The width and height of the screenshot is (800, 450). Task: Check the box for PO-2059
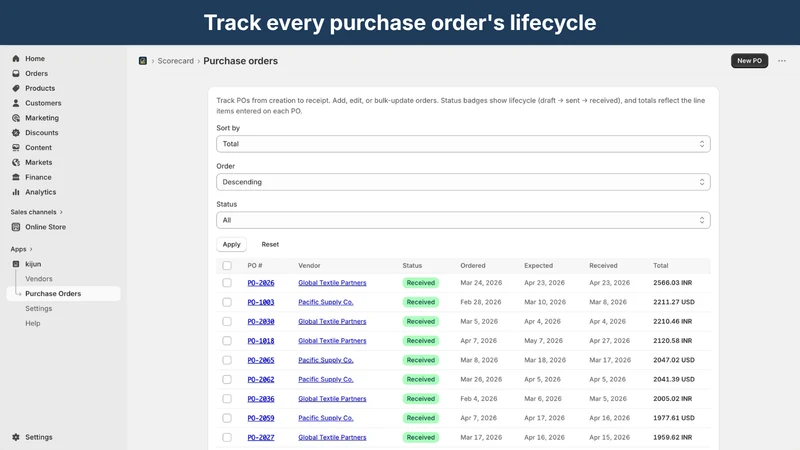point(227,418)
